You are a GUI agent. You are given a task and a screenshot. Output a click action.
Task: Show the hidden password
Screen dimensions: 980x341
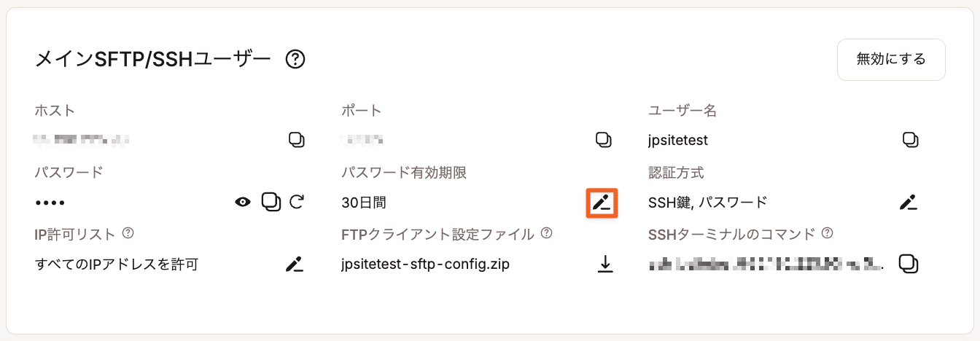tap(243, 202)
